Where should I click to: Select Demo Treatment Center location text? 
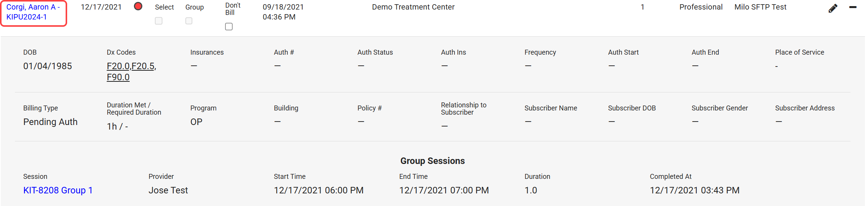pyautogui.click(x=413, y=7)
